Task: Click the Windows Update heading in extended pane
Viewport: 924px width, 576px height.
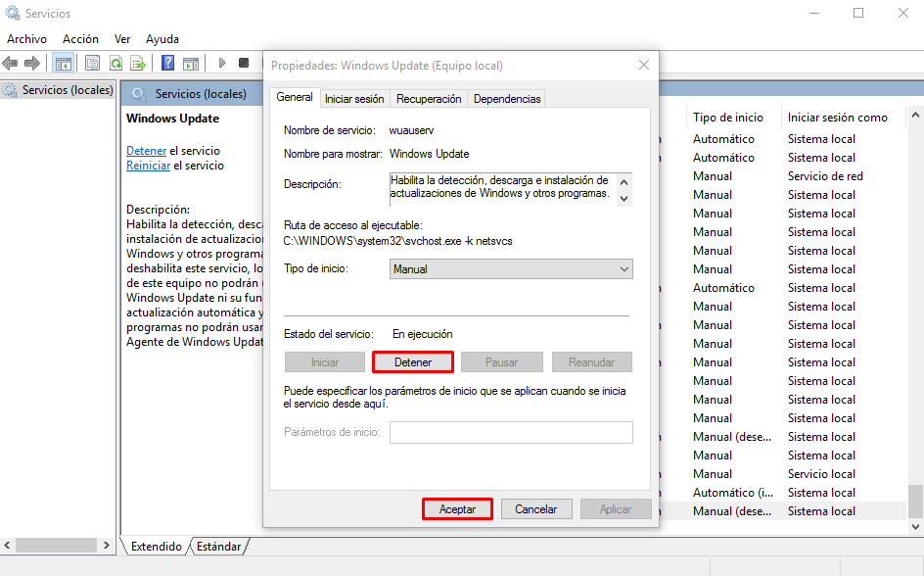Action: (172, 119)
